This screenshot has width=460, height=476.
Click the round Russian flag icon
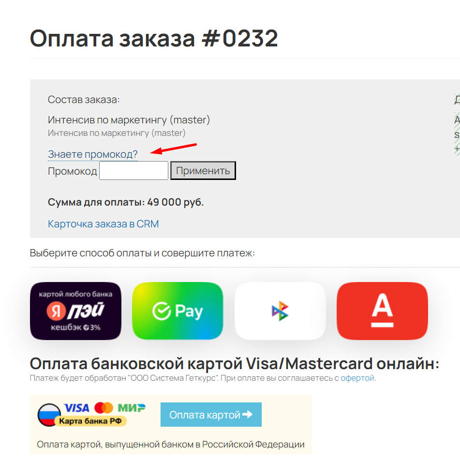[x=48, y=415]
